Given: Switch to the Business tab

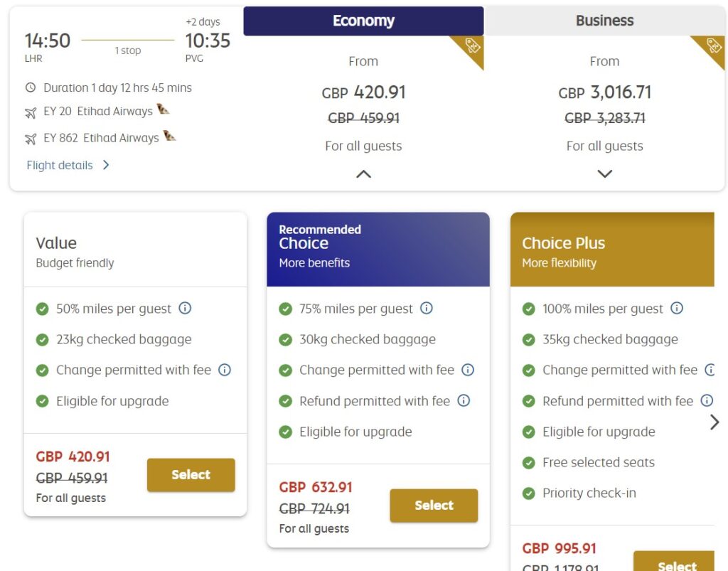Looking at the screenshot, I should click(x=604, y=21).
